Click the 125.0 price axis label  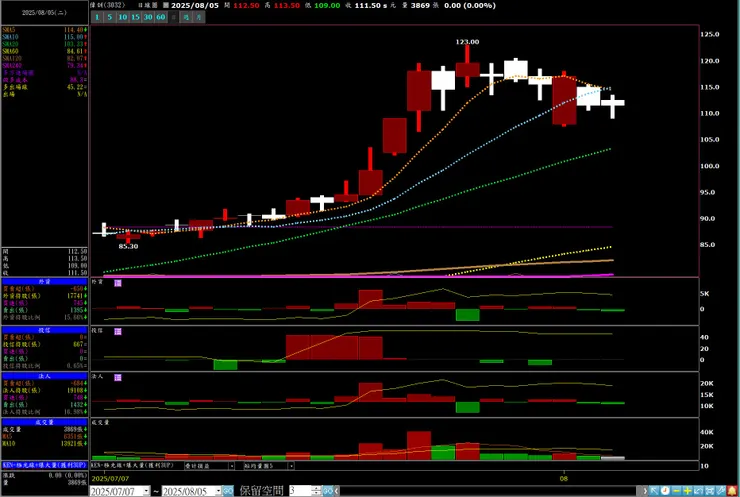coord(710,34)
